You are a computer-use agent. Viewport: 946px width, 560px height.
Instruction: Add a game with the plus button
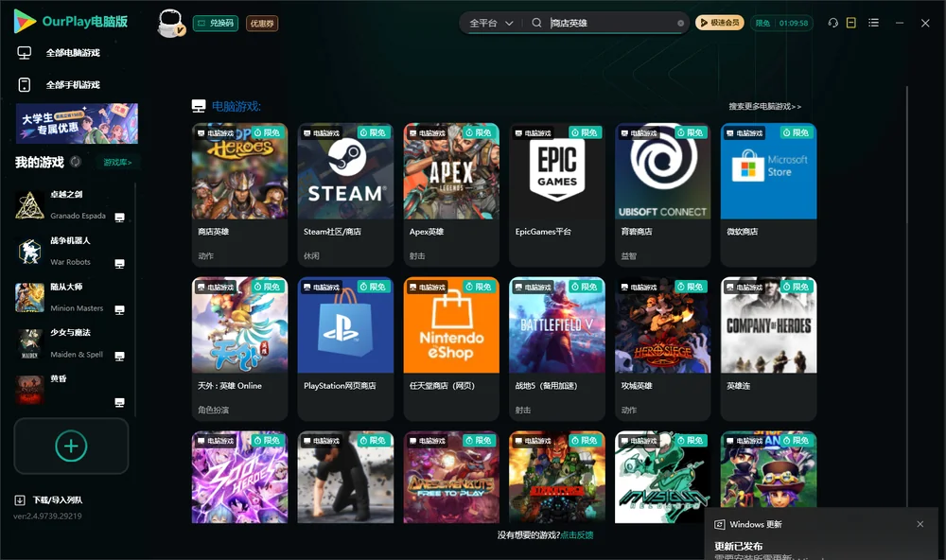(x=71, y=446)
